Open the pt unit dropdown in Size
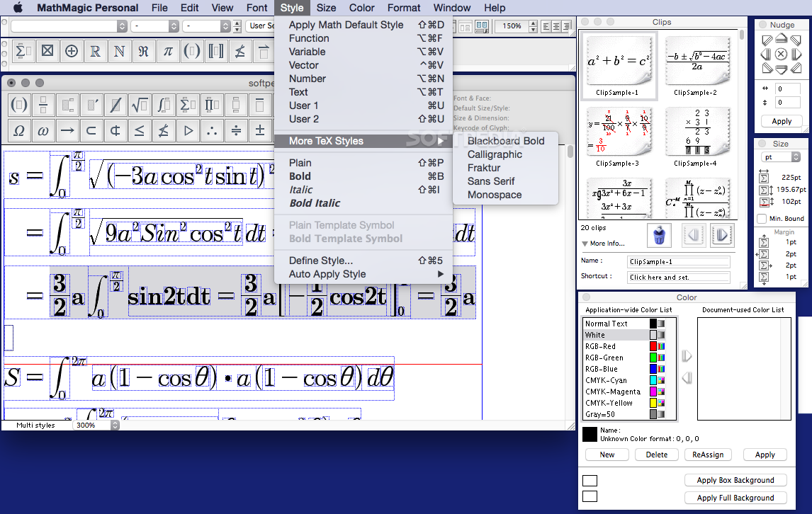Screen dimensions: 812x514 click(x=780, y=157)
